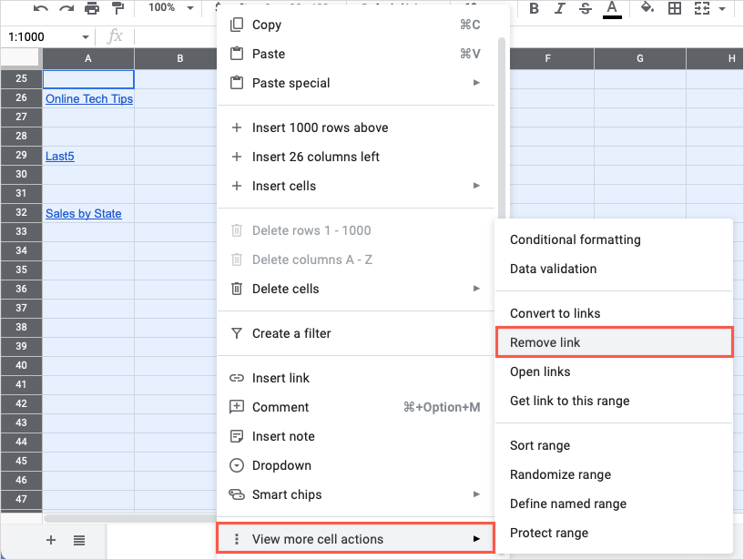Open the Sales by State hyperlink
The width and height of the screenshot is (744, 560).
coord(83,213)
